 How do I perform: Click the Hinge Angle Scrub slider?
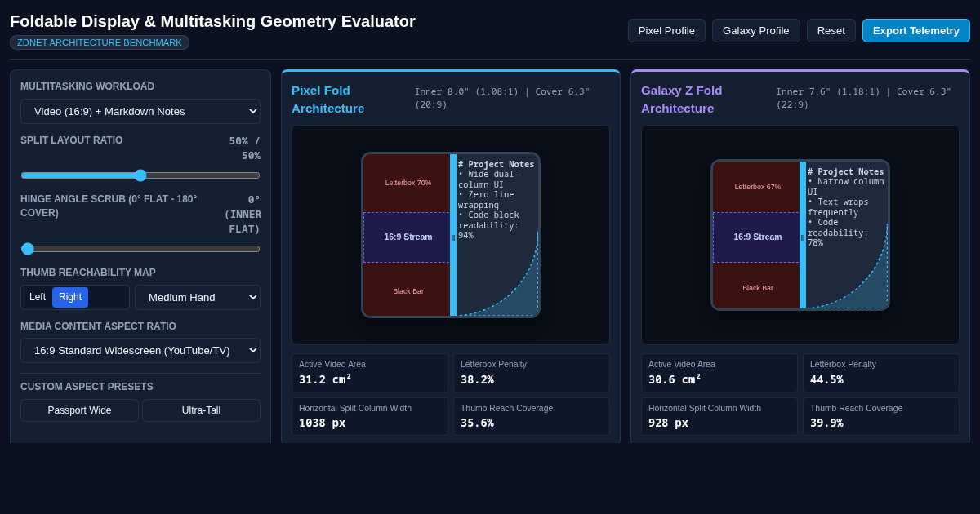pos(140,249)
